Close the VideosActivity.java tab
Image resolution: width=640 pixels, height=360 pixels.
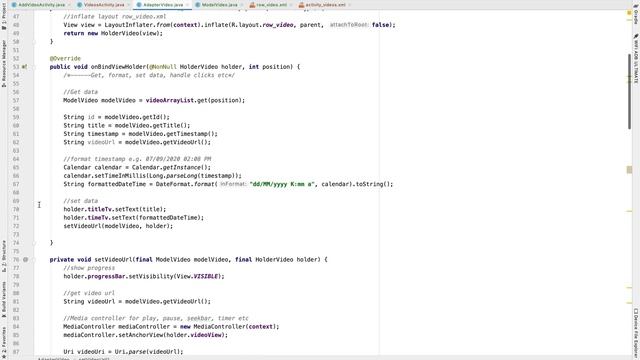[128, 5]
